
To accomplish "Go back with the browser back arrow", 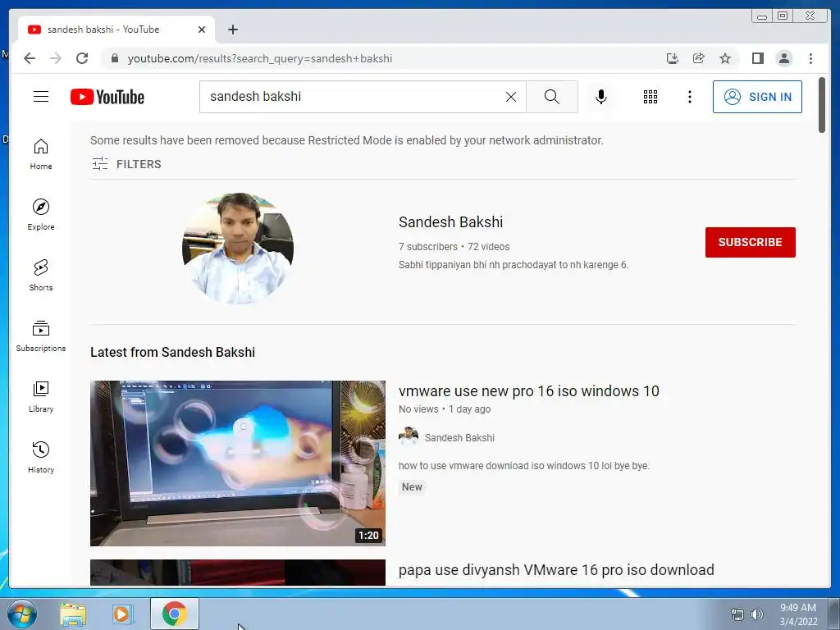I will tap(30, 58).
